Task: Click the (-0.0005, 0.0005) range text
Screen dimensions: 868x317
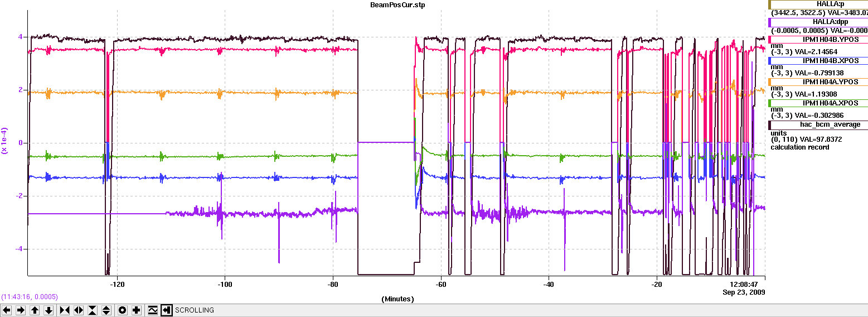Action: coord(799,30)
